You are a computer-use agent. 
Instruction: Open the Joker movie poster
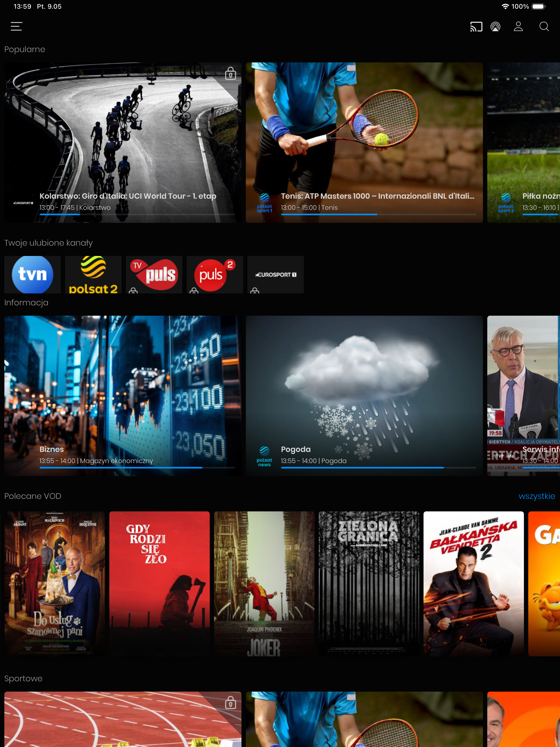264,584
